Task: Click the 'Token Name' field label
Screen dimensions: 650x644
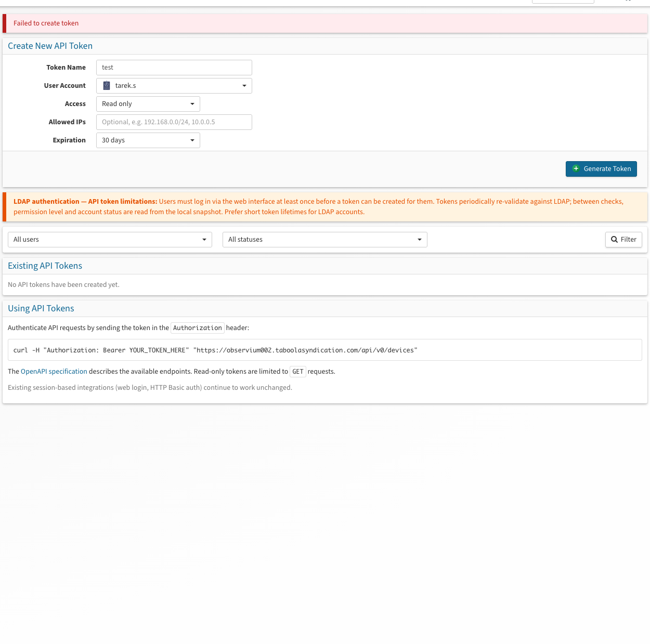Action: point(66,68)
